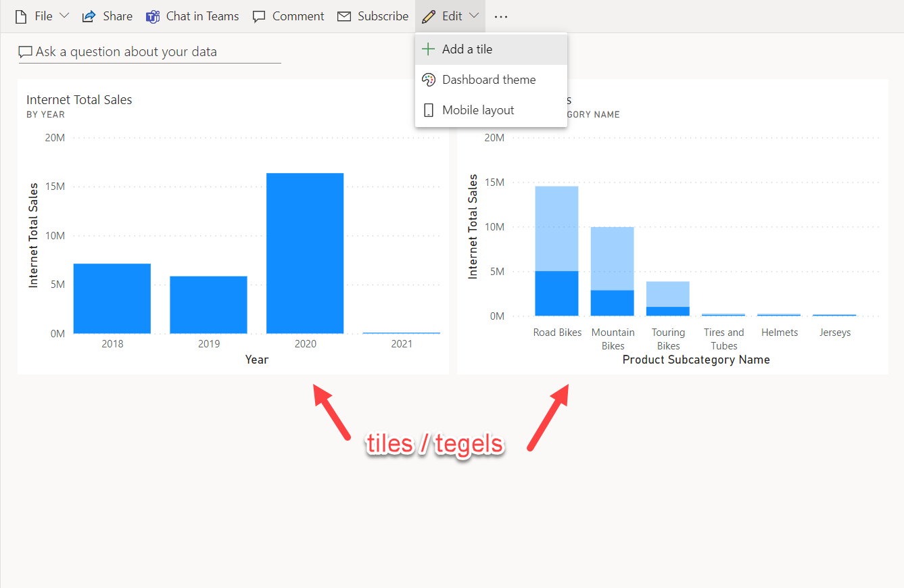Click the Share arrow icon
The image size is (904, 588).
pos(89,16)
